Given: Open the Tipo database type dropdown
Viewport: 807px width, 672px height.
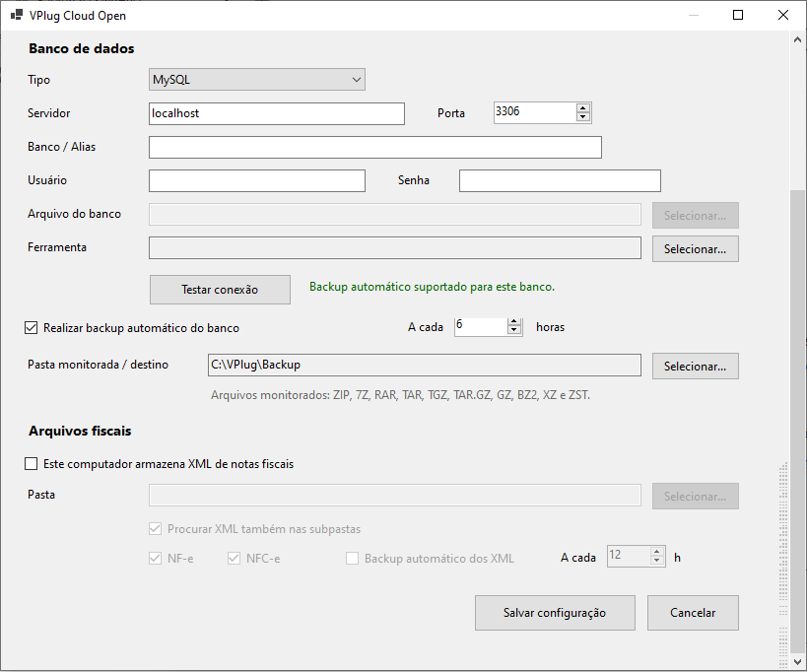Looking at the screenshot, I should click(257, 80).
